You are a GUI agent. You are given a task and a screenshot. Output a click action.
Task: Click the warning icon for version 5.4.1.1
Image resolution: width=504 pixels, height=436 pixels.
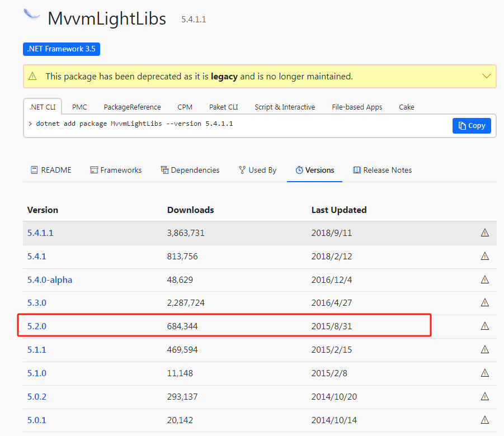(484, 233)
